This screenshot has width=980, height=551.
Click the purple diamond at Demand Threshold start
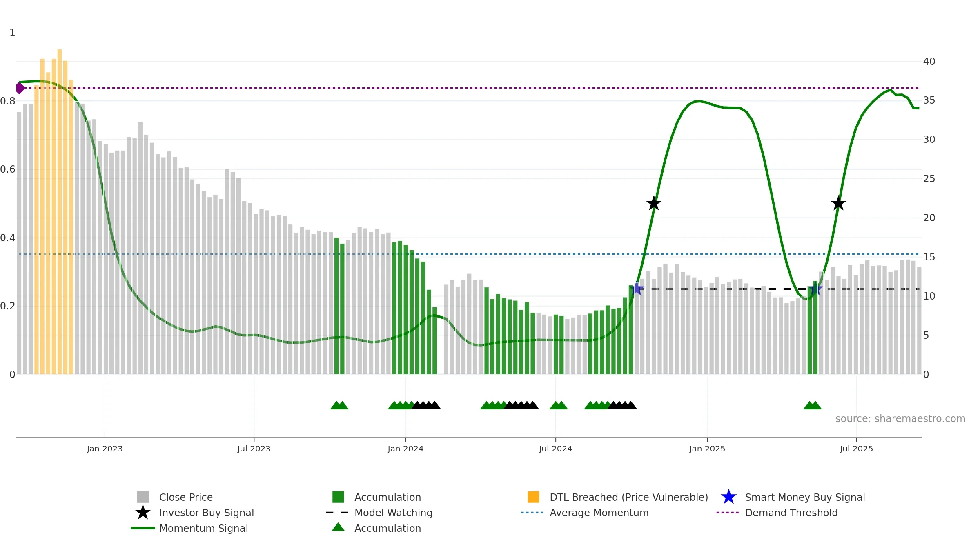tap(20, 88)
